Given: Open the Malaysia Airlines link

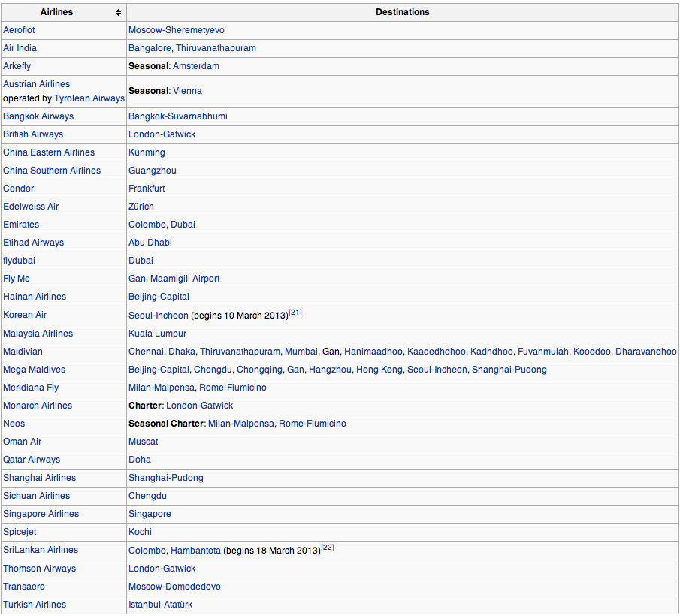Looking at the screenshot, I should click(38, 334).
